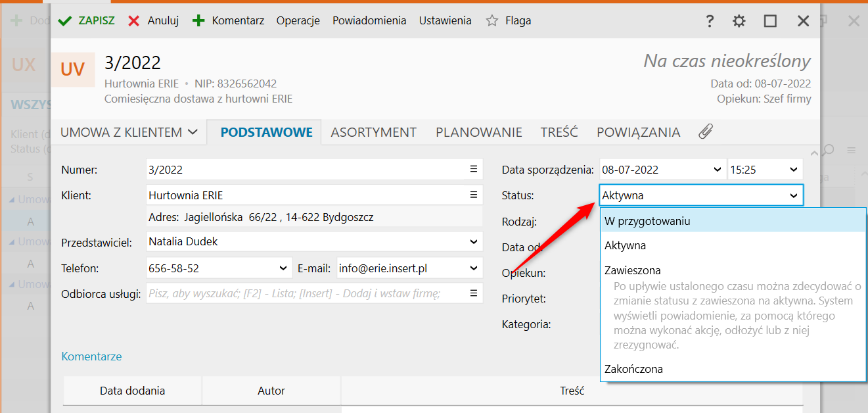The image size is (868, 413).
Task: Open the Ustawienia menu
Action: tap(445, 20)
